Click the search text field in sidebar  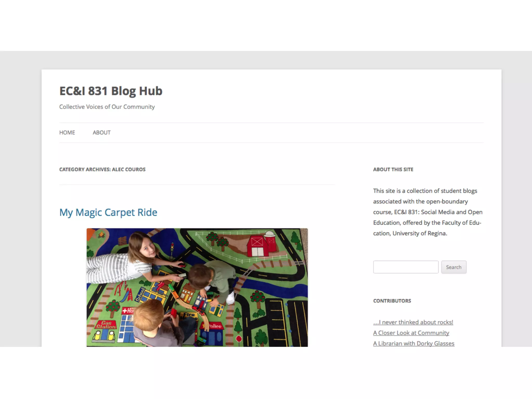406,267
